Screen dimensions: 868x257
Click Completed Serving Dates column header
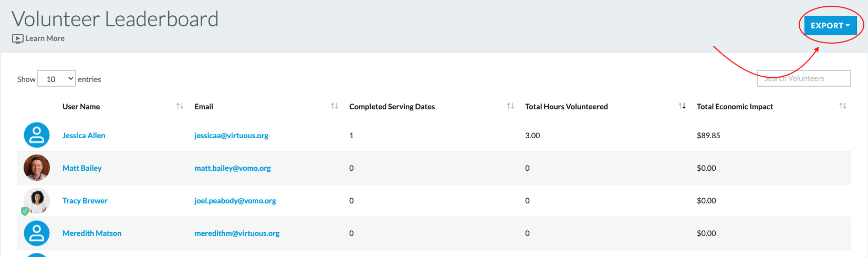(392, 107)
